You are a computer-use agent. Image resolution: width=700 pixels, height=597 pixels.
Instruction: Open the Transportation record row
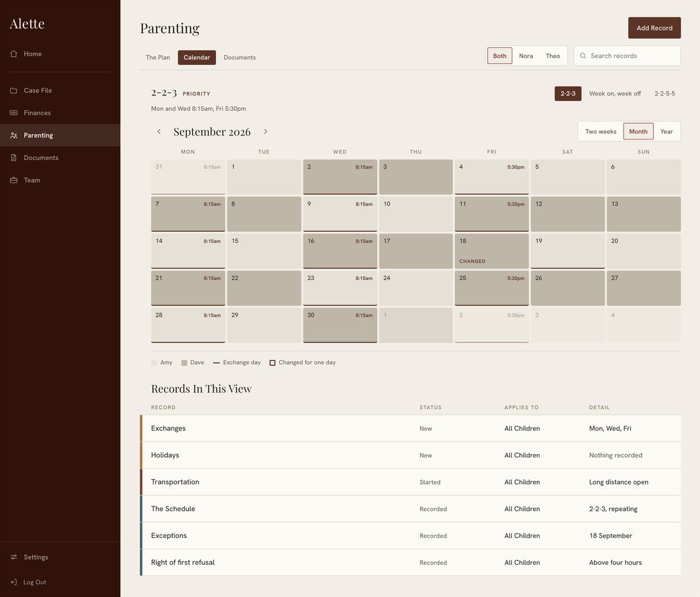point(411,482)
